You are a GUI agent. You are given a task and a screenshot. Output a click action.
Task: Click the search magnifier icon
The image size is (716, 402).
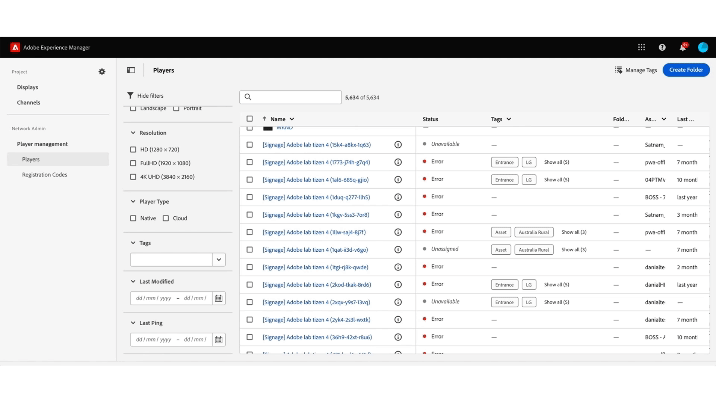tap(248, 97)
